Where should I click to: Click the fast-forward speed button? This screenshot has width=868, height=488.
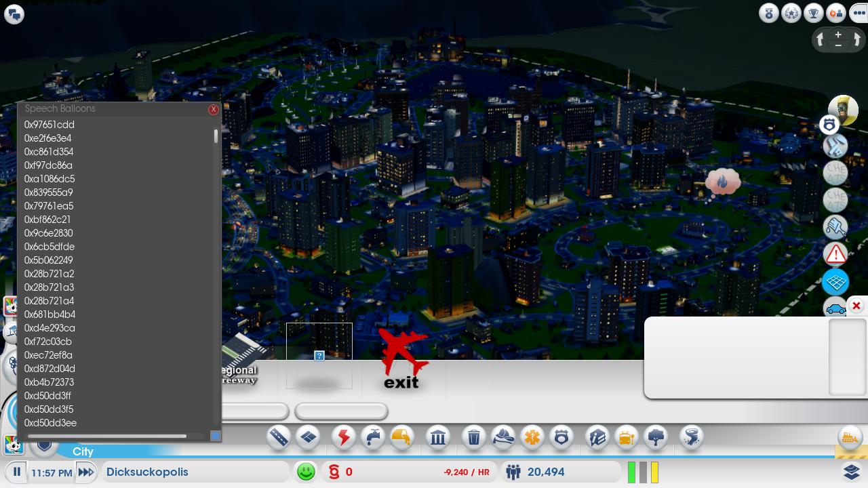click(86, 472)
